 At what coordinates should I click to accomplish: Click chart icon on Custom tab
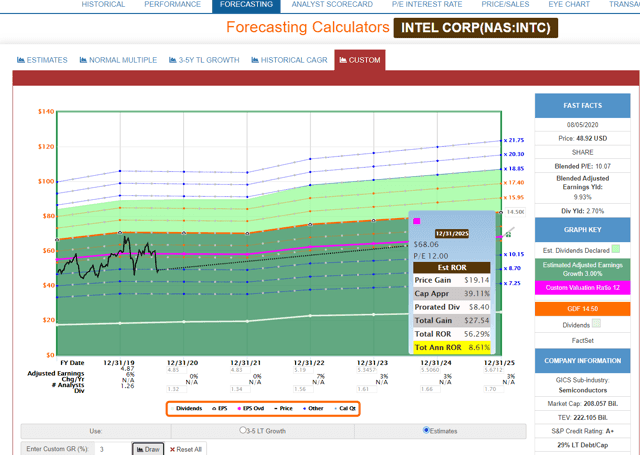[343, 60]
